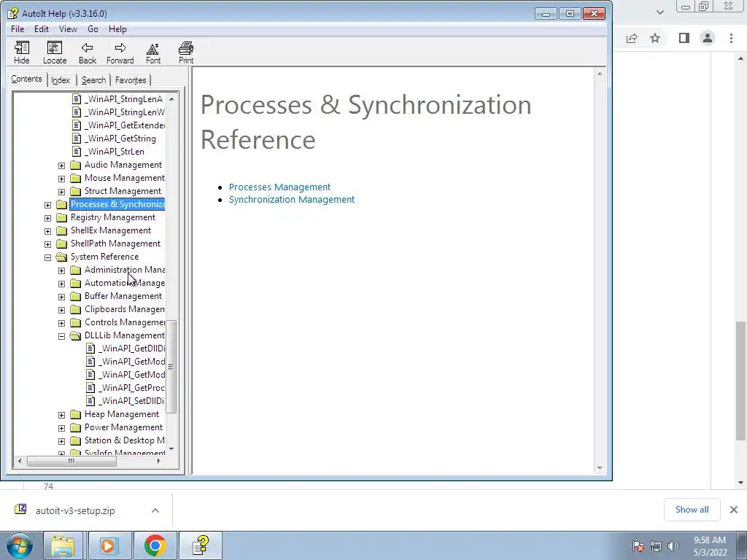Expand the Struct Management folder
The image size is (747, 560).
click(x=61, y=192)
